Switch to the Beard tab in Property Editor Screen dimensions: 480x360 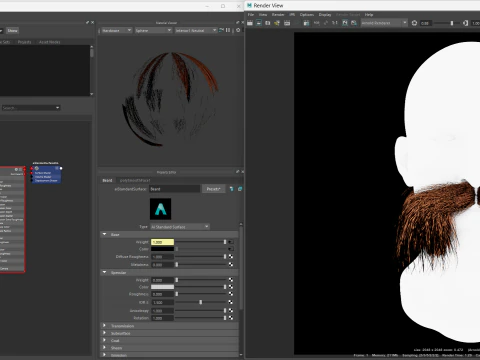[x=107, y=180]
